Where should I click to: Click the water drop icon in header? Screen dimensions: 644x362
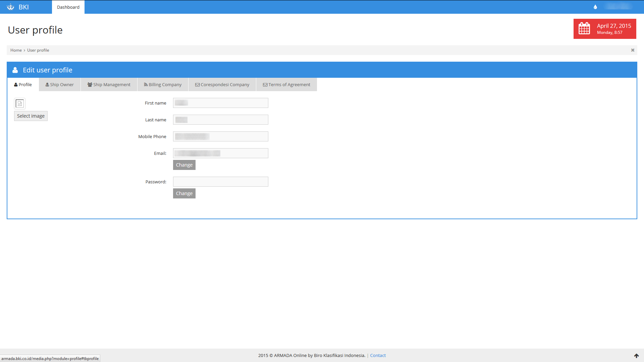coord(595,7)
